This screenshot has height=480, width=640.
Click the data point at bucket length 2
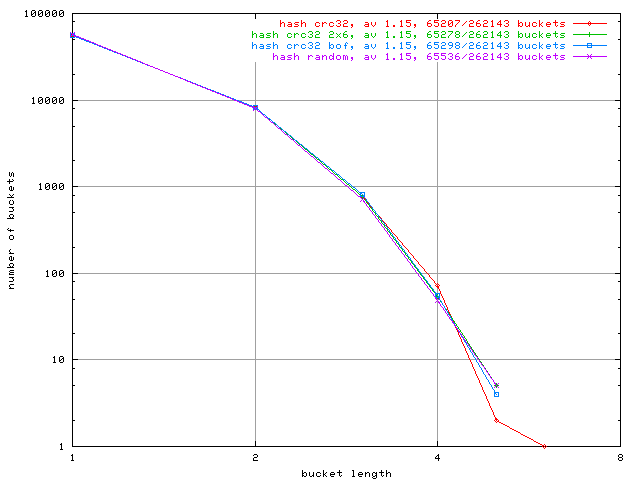pyautogui.click(x=256, y=108)
